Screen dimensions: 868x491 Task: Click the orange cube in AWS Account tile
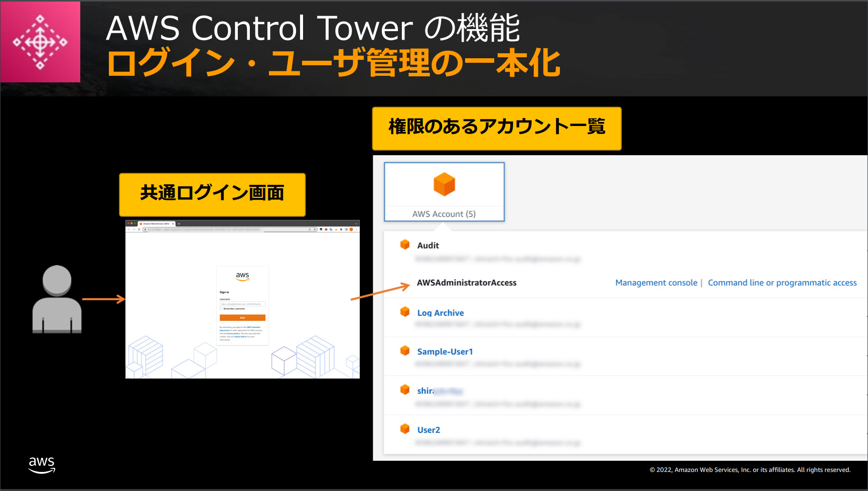click(445, 184)
